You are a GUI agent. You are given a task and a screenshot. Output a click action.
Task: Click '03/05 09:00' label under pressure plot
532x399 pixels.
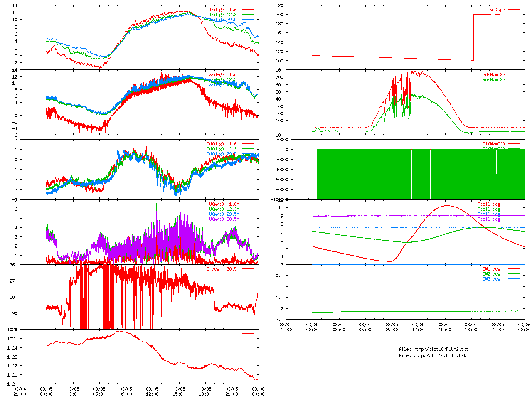coord(126,392)
